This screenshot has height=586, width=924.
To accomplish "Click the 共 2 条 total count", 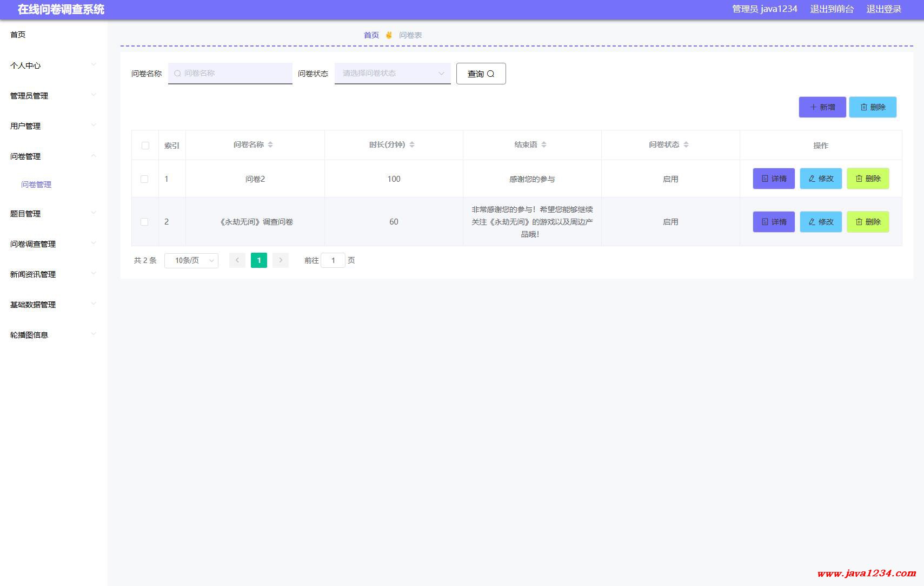I will (x=145, y=260).
